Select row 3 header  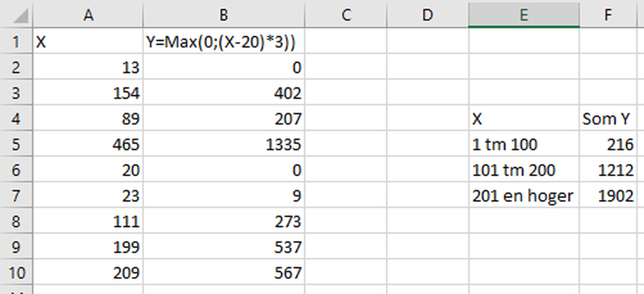(x=16, y=93)
